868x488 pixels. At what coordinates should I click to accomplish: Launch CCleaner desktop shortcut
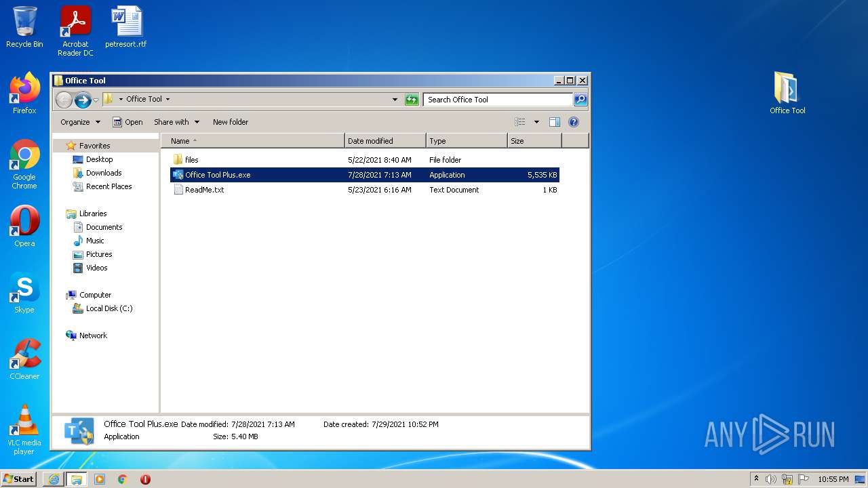[x=24, y=359]
